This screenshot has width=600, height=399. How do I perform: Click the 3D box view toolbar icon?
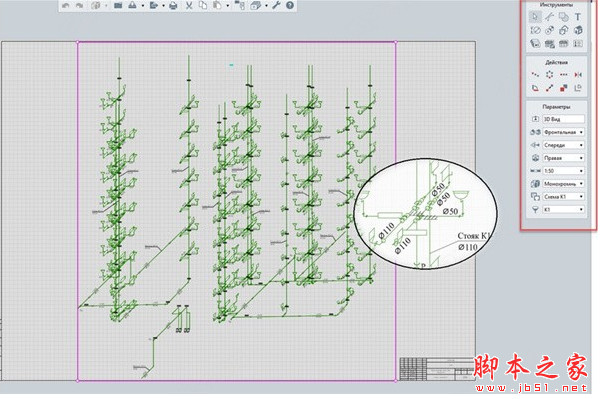[256, 5]
